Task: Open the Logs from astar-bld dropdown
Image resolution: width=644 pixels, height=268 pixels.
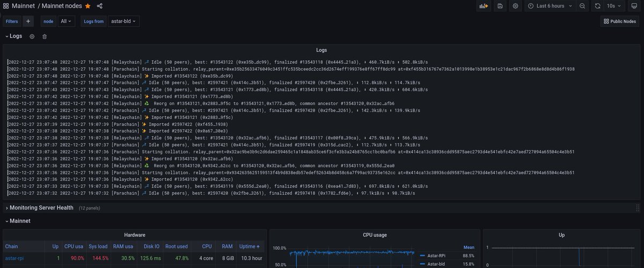Action: (123, 21)
